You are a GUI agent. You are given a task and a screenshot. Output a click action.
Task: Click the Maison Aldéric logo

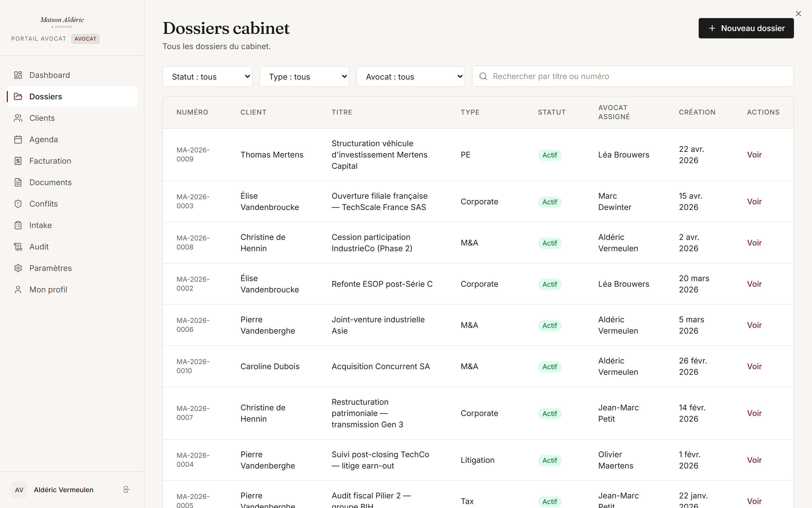tap(62, 22)
